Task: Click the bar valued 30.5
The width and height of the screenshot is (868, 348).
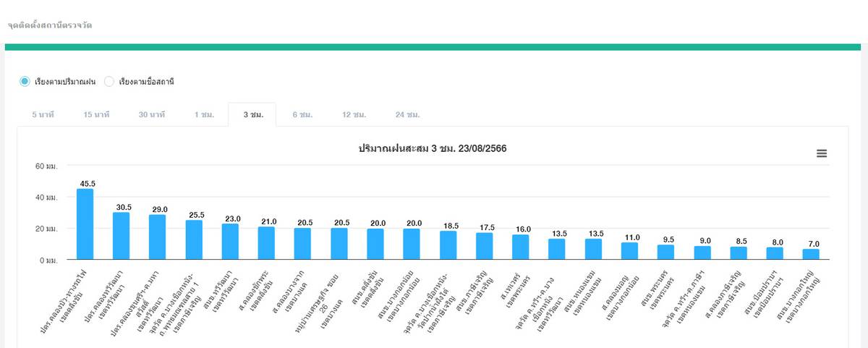Action: 122,236
